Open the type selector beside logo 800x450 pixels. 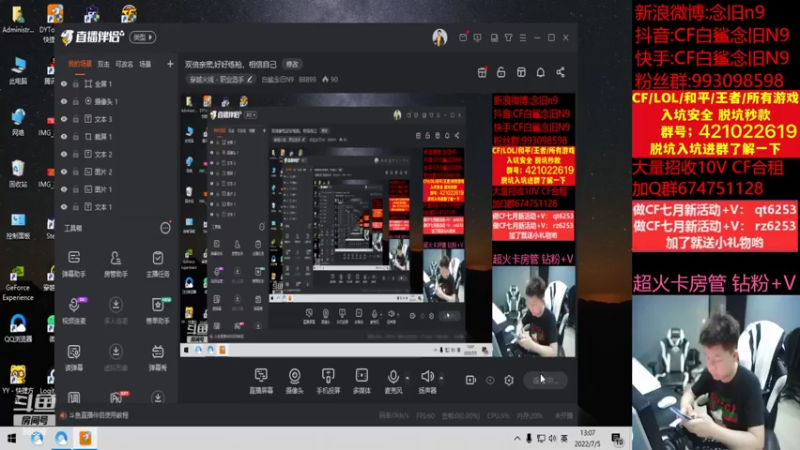pyautogui.click(x=143, y=37)
